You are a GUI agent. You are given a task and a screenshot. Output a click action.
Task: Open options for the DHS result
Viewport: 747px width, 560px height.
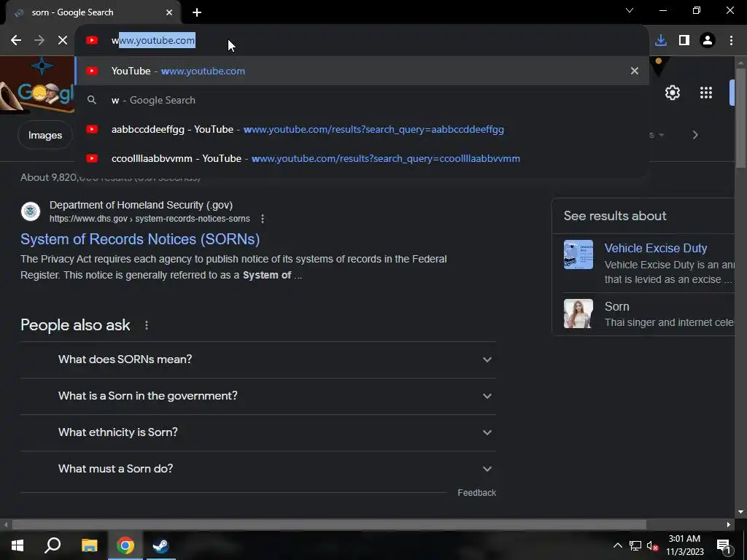[x=263, y=219]
